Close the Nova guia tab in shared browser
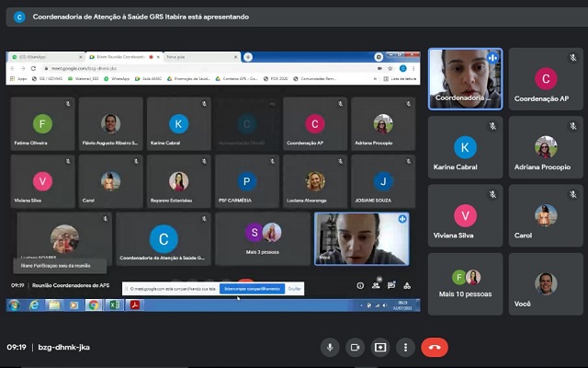588x368 pixels. [x=235, y=57]
